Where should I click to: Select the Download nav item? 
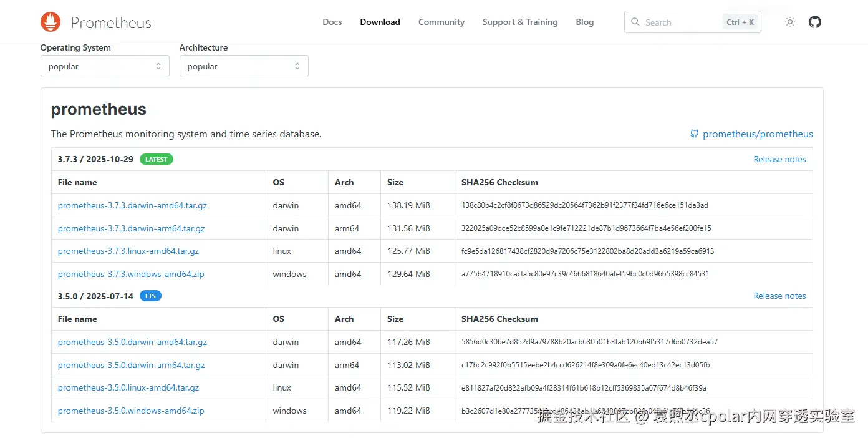(380, 22)
